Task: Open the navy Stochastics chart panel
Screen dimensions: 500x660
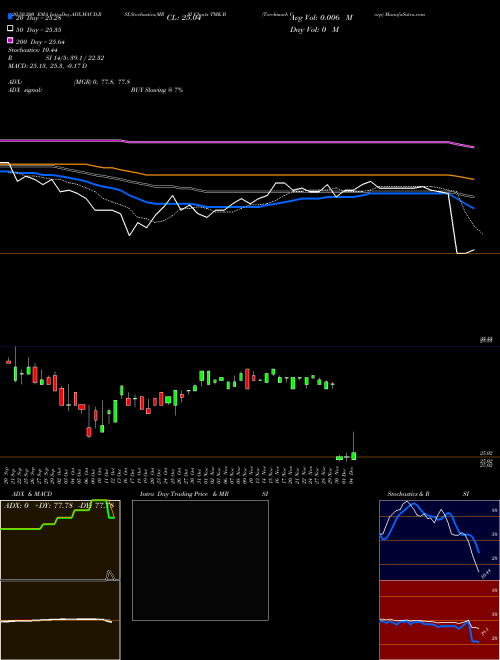Action: 439,540
